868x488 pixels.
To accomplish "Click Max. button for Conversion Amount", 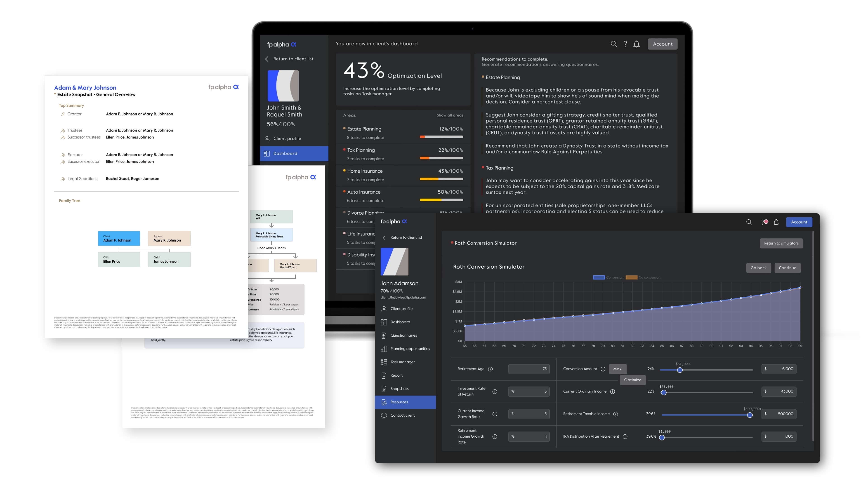I will click(x=617, y=369).
